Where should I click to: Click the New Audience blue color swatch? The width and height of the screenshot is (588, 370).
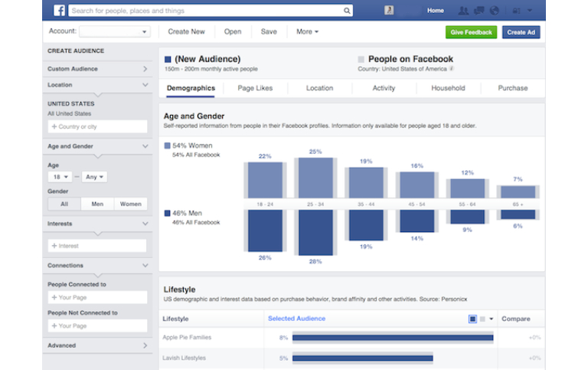click(x=168, y=59)
